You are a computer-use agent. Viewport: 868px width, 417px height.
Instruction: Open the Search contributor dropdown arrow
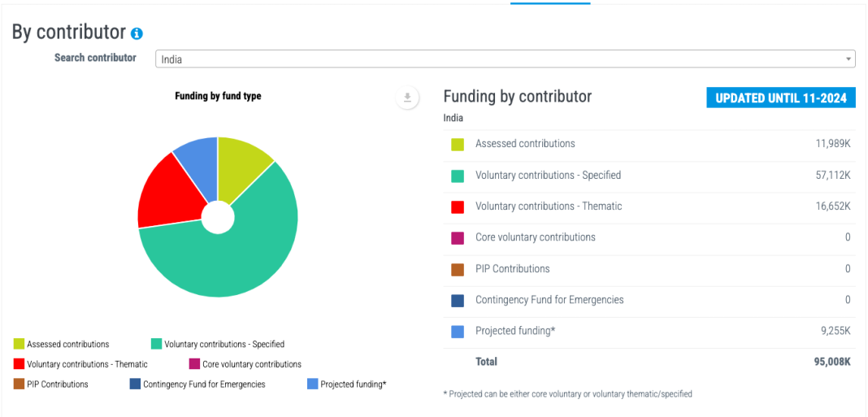point(848,59)
